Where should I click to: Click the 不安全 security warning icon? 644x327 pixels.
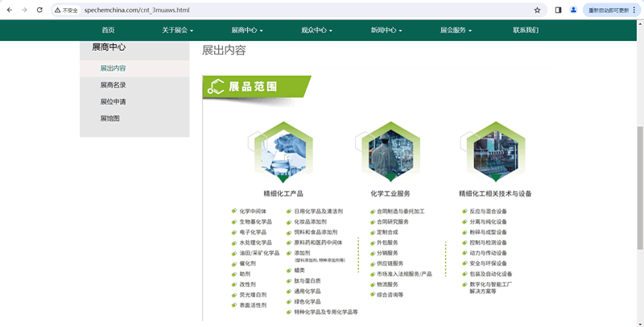[66, 10]
